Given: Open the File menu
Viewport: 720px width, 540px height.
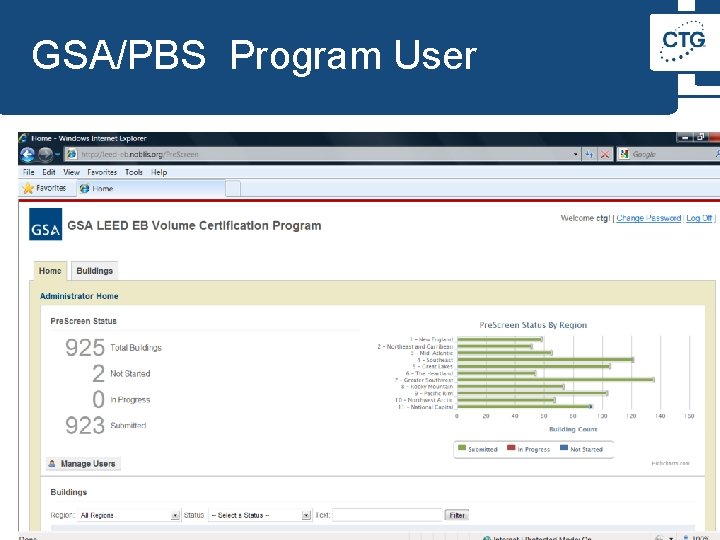Looking at the screenshot, I should click(x=28, y=172).
